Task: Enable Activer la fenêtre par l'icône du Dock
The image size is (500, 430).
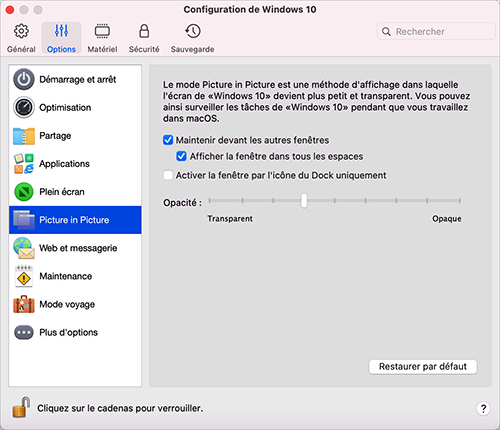Action: [x=168, y=175]
